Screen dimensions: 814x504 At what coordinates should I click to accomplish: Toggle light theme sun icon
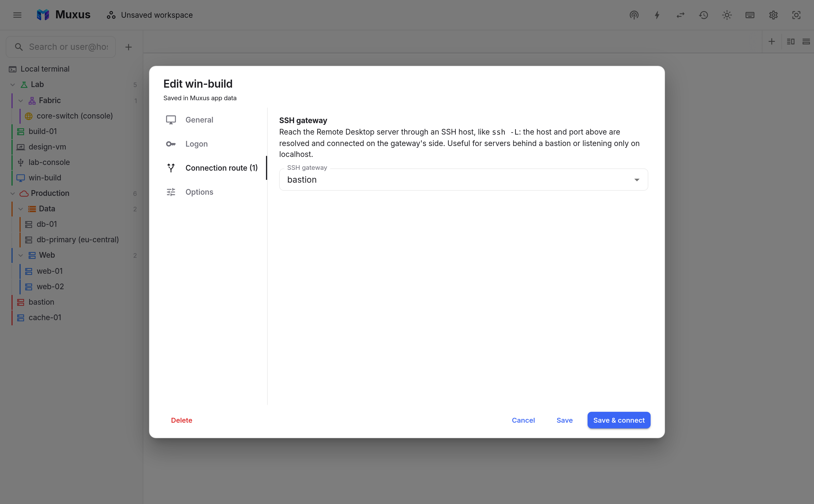point(727,15)
